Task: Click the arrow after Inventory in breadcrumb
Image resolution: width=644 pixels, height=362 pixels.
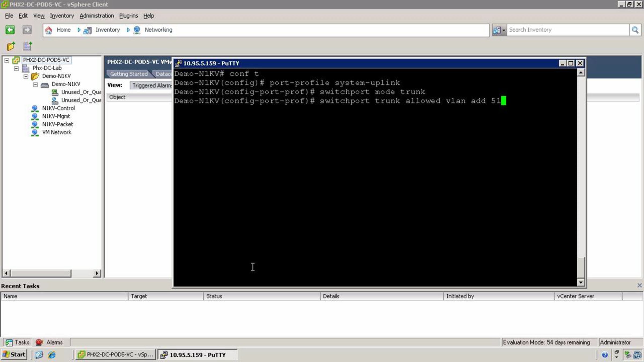Action: point(128,30)
